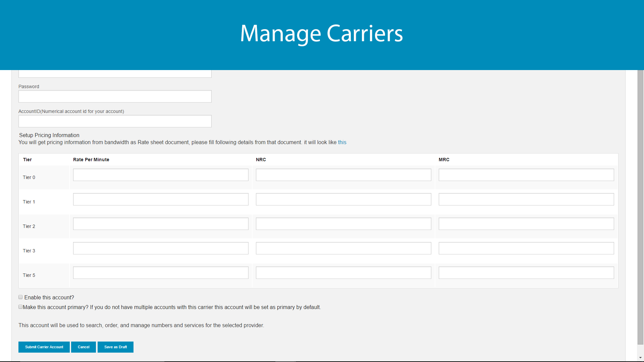Click the partially visible field above Password
The height and width of the screenshot is (362, 644).
pyautogui.click(x=115, y=74)
